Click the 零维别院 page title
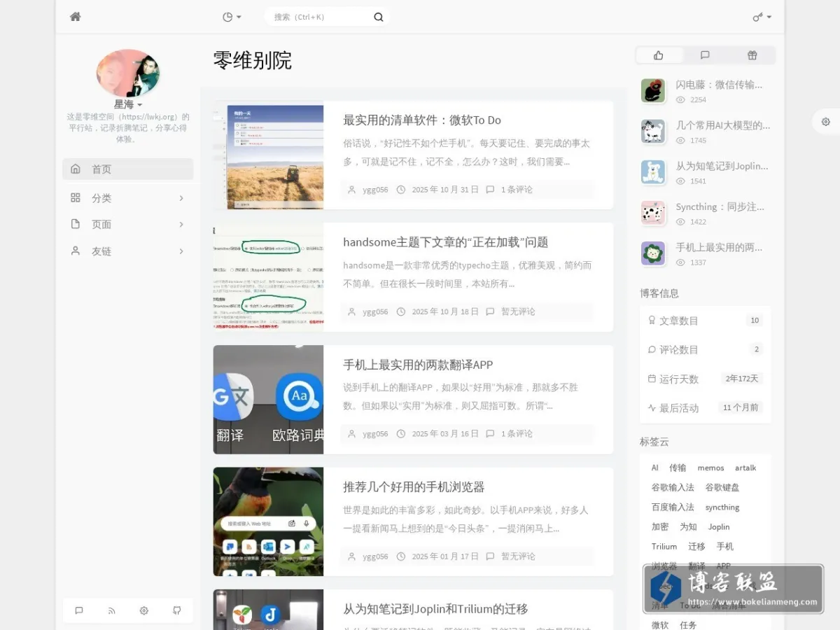The image size is (840, 630). [x=253, y=61]
